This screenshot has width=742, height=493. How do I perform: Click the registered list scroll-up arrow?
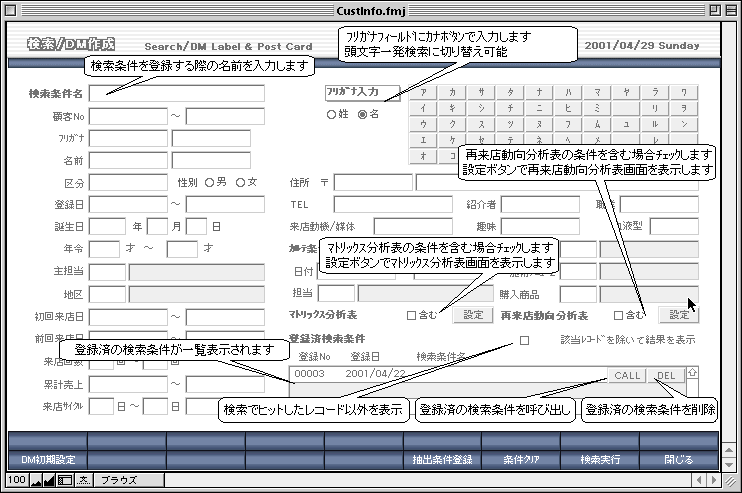coord(692,373)
